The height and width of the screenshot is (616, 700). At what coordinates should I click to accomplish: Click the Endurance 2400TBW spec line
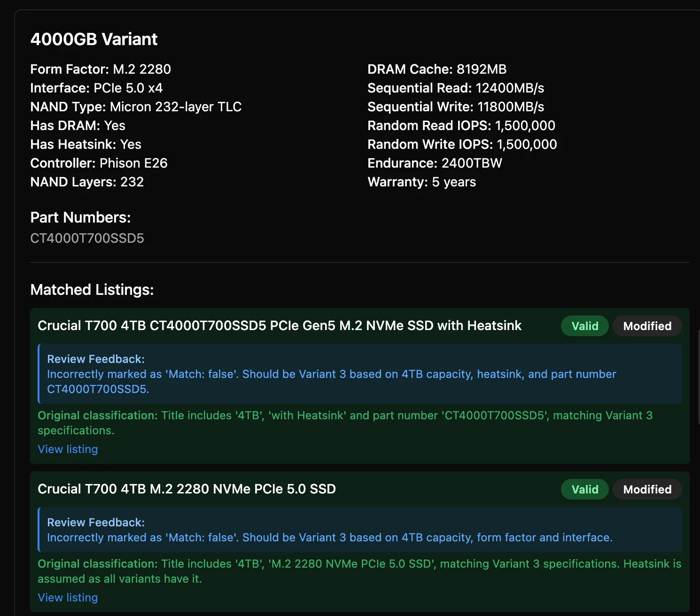435,163
